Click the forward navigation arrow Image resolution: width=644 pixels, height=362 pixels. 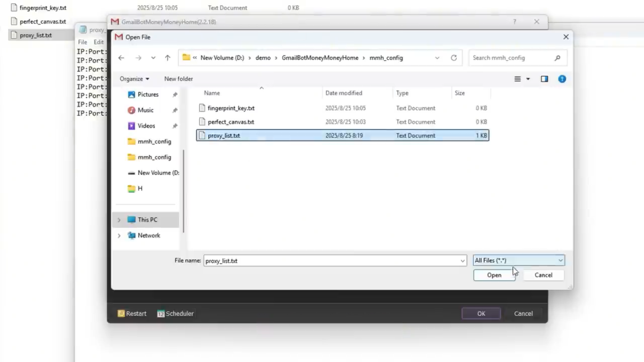click(138, 58)
